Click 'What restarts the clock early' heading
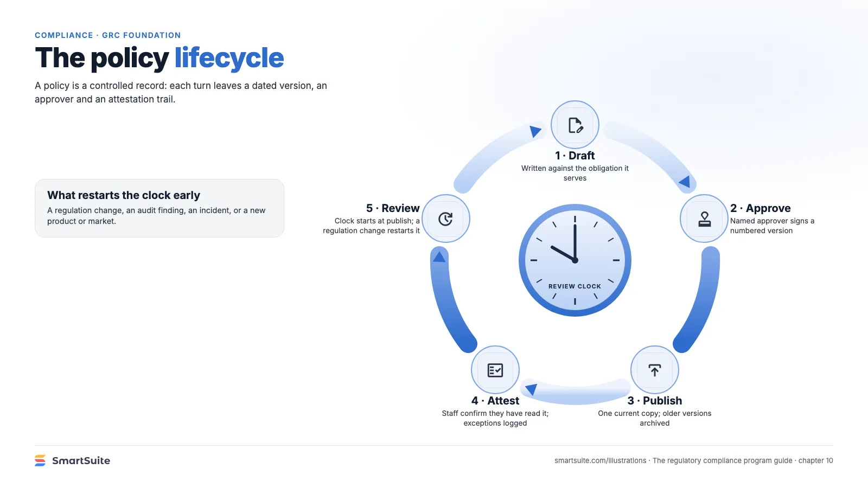 point(124,195)
